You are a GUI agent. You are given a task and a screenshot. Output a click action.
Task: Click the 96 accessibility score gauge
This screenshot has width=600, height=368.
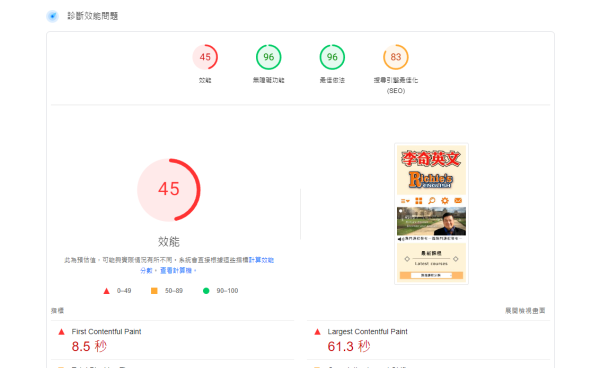(269, 57)
